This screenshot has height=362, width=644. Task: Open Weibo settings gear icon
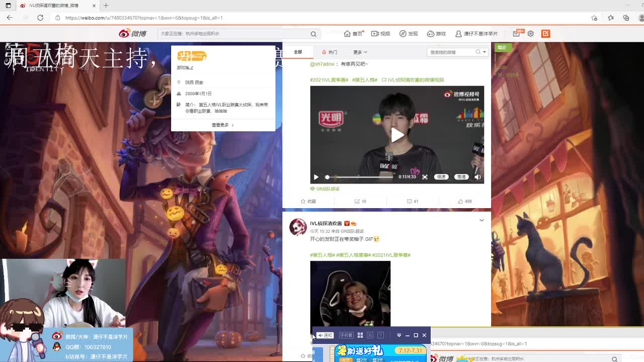[x=530, y=34]
